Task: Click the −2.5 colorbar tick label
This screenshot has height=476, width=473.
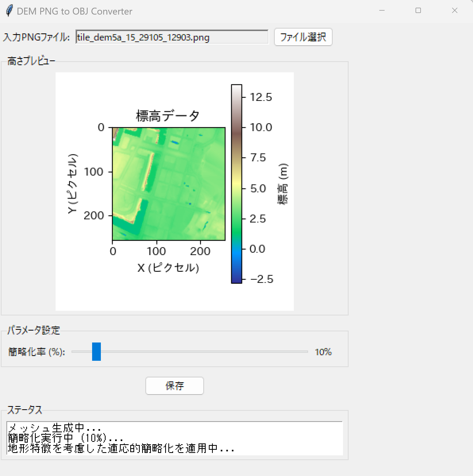Action: click(262, 279)
